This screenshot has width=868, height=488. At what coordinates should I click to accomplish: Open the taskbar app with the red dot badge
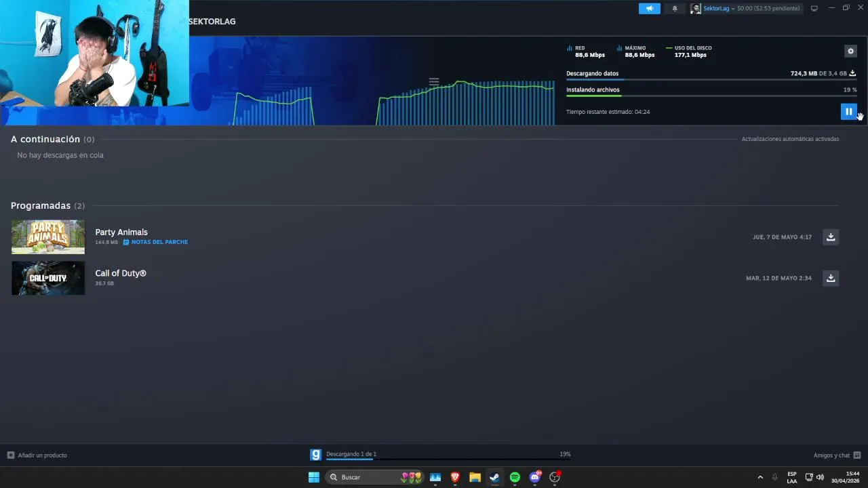coord(555,477)
